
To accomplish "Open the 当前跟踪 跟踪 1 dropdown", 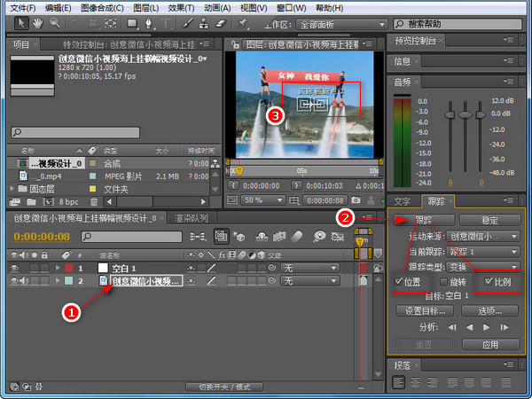I will (x=483, y=252).
